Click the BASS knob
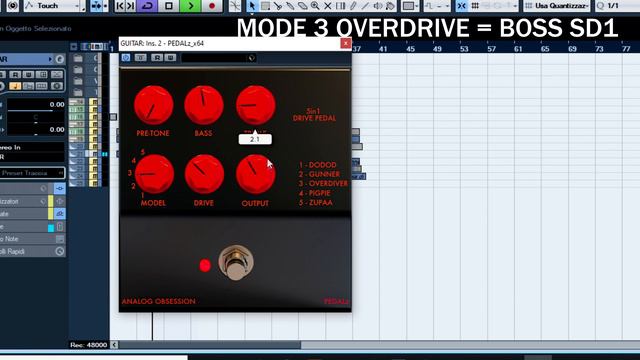This screenshot has width=640, height=360. coord(204,105)
